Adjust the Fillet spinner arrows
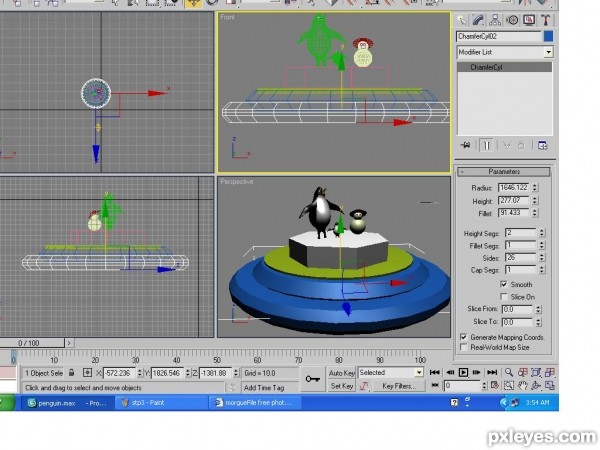Screen dimensions: 600x450 [535, 213]
